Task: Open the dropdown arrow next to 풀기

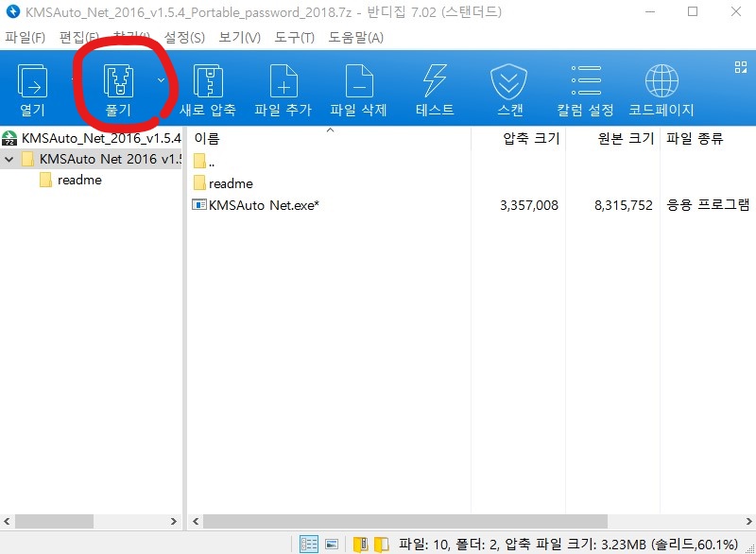Action: [x=161, y=80]
